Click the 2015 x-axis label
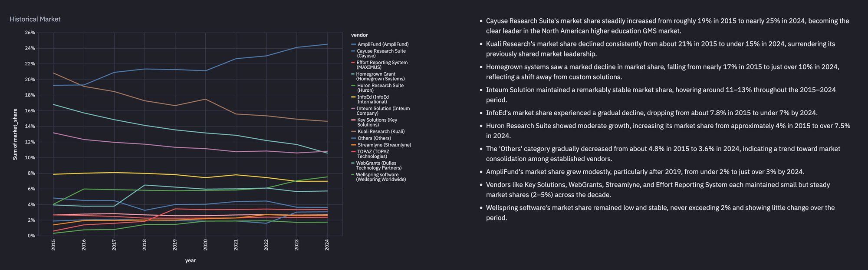This screenshot has height=270, width=868. (x=53, y=245)
